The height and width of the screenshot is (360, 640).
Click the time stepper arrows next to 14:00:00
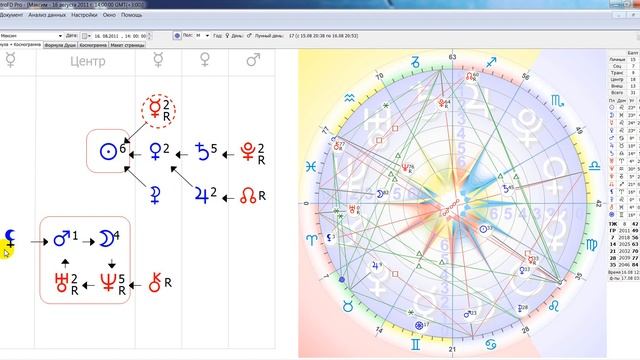[x=150, y=36]
